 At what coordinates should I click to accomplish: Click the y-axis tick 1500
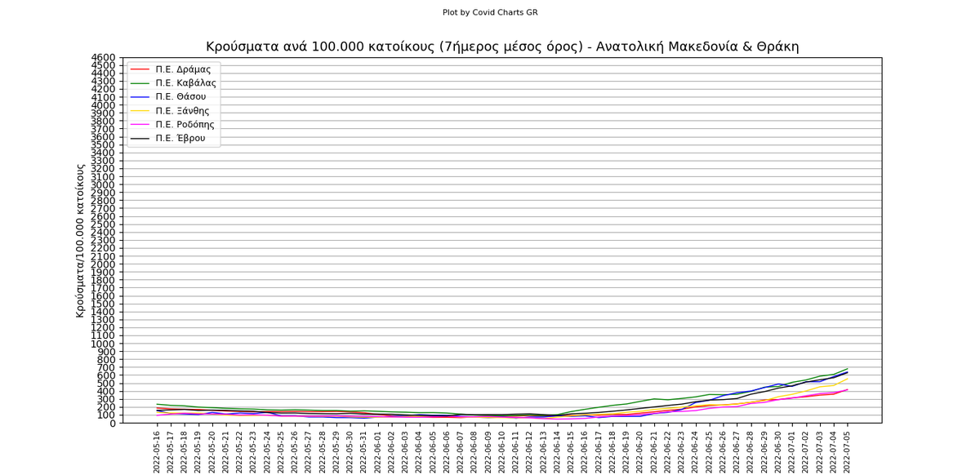click(x=103, y=304)
